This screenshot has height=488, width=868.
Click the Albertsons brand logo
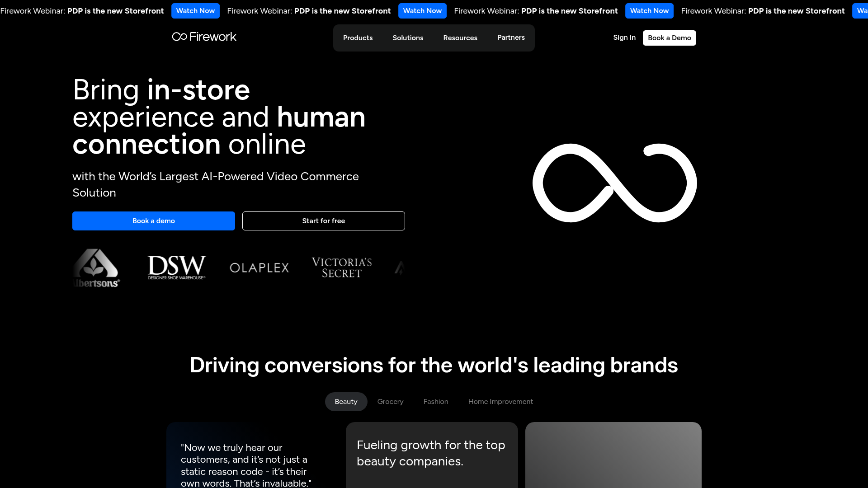(96, 268)
